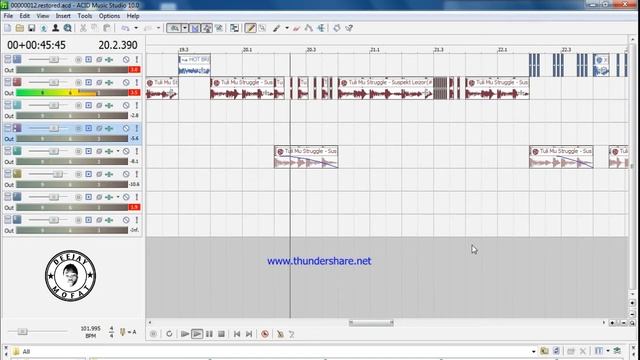Open the Insert menu

coord(63,16)
